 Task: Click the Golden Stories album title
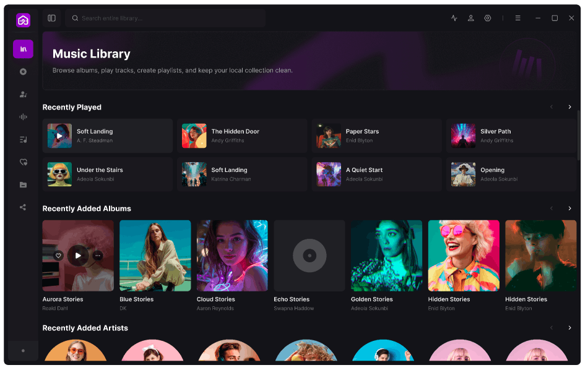tap(371, 299)
